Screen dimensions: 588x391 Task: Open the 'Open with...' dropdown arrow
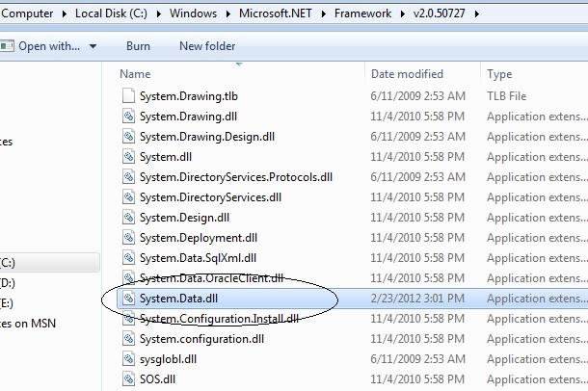tap(94, 46)
